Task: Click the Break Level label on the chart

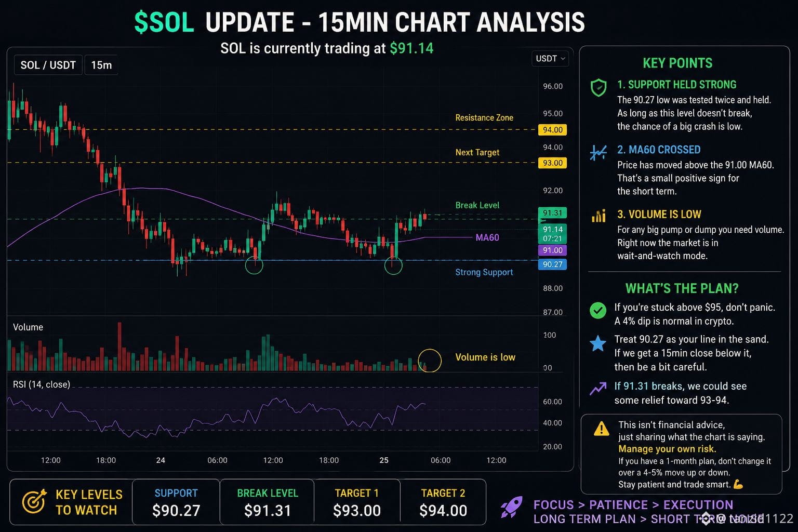Action: pyautogui.click(x=477, y=205)
